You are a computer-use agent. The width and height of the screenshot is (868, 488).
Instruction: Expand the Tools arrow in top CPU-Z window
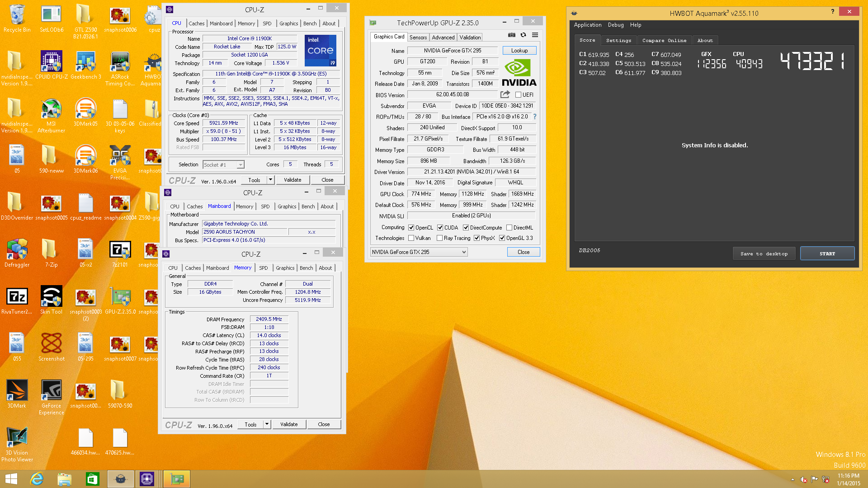(x=270, y=180)
